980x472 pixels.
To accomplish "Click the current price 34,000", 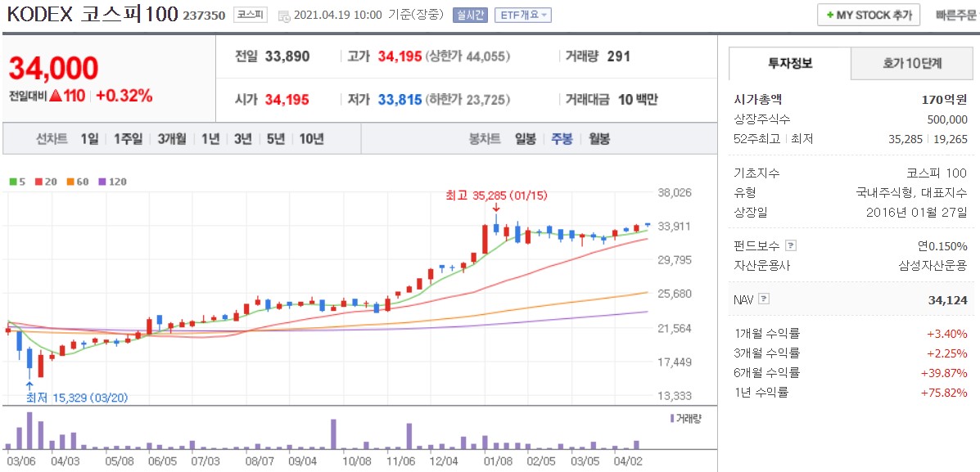I will coord(53,68).
